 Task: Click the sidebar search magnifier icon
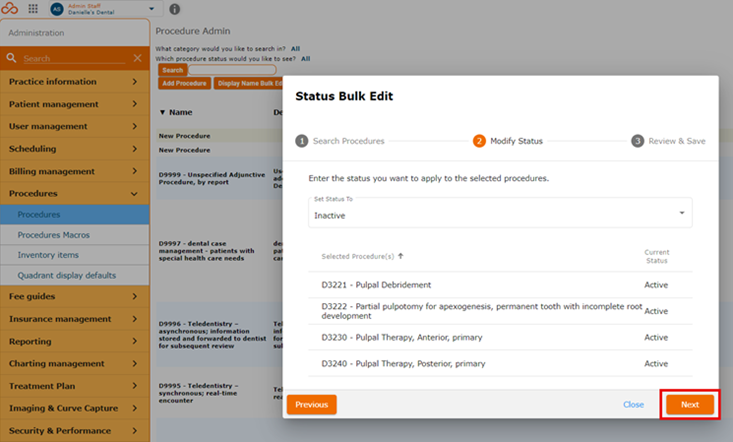tap(12, 58)
